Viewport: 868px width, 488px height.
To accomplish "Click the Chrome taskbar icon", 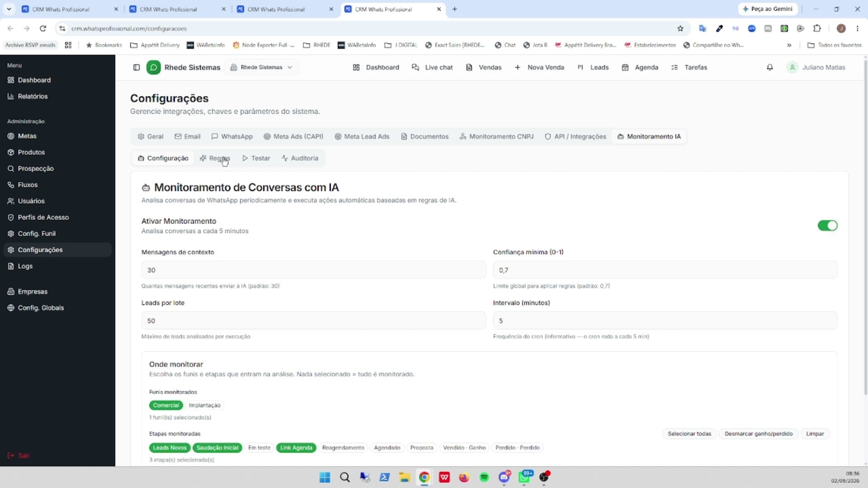I will [424, 477].
